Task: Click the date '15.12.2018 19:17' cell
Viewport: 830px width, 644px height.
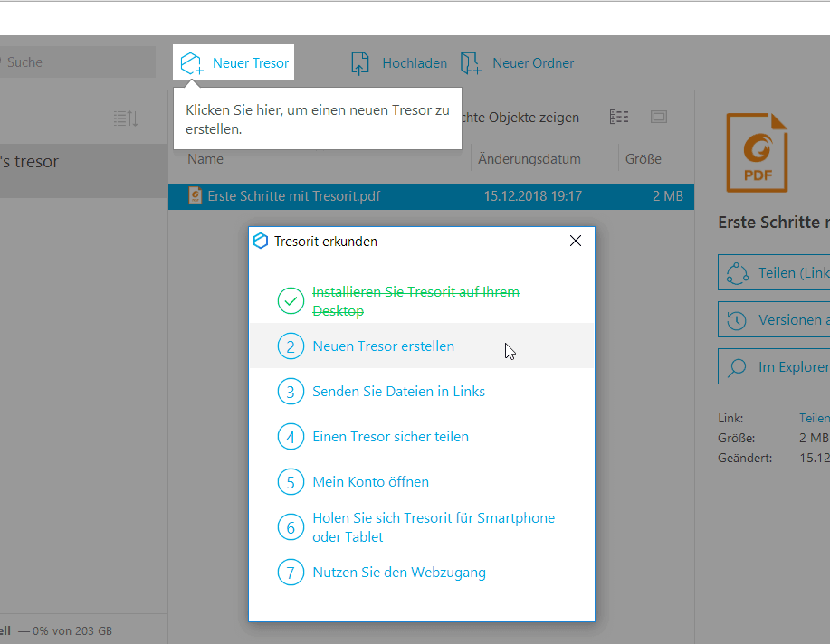Action: 532,196
